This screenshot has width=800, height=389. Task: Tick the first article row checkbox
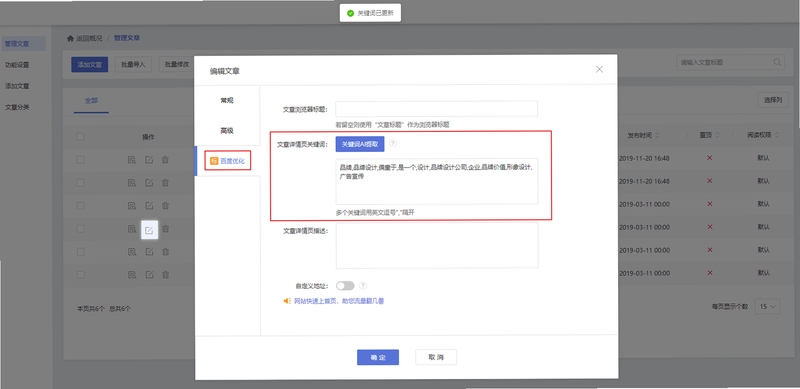(80, 160)
